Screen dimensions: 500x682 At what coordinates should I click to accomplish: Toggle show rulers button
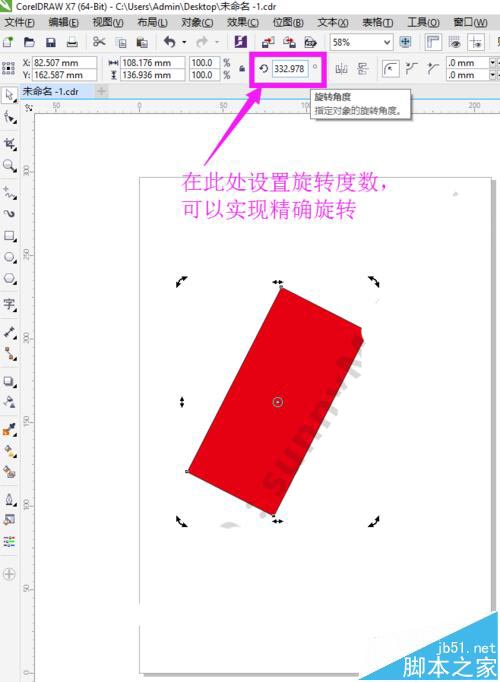click(433, 42)
